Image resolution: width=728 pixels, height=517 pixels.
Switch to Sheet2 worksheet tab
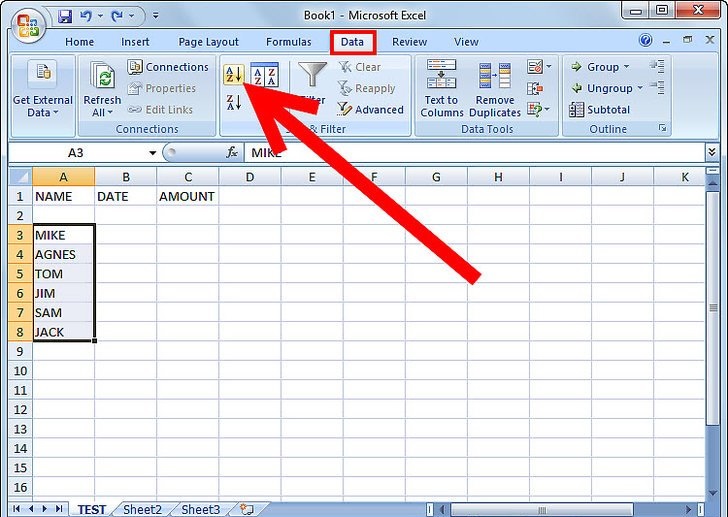tap(142, 509)
